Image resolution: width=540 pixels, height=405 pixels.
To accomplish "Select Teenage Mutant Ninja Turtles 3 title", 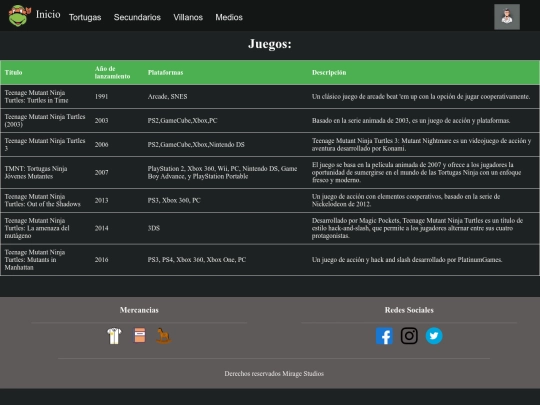I will pos(46,145).
